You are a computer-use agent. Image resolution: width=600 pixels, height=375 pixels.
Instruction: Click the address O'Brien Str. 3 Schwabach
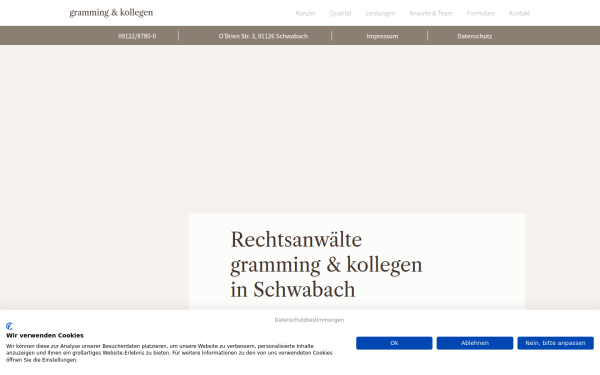263,36
